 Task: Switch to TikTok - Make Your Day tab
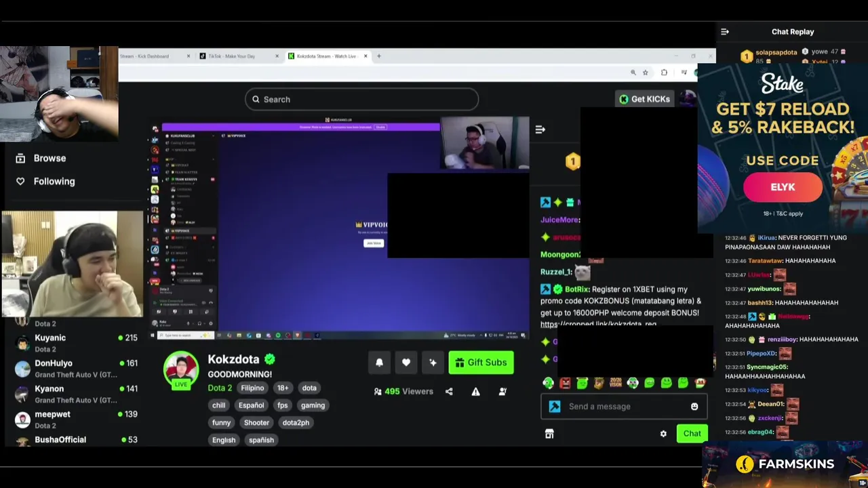click(x=239, y=56)
